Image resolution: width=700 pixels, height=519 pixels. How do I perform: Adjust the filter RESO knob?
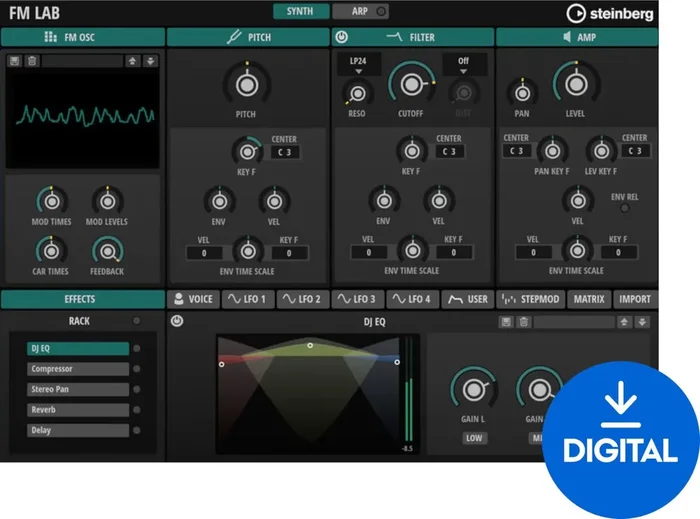(x=357, y=93)
